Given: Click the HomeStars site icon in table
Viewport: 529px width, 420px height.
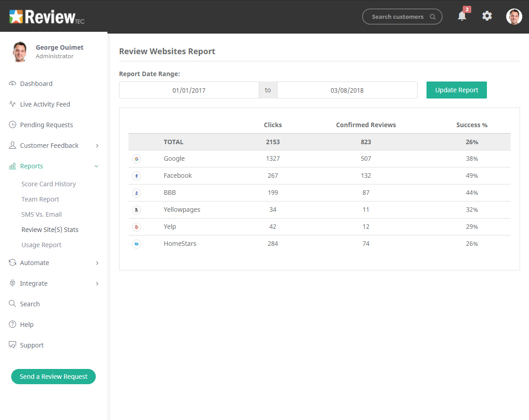Looking at the screenshot, I should [x=137, y=244].
